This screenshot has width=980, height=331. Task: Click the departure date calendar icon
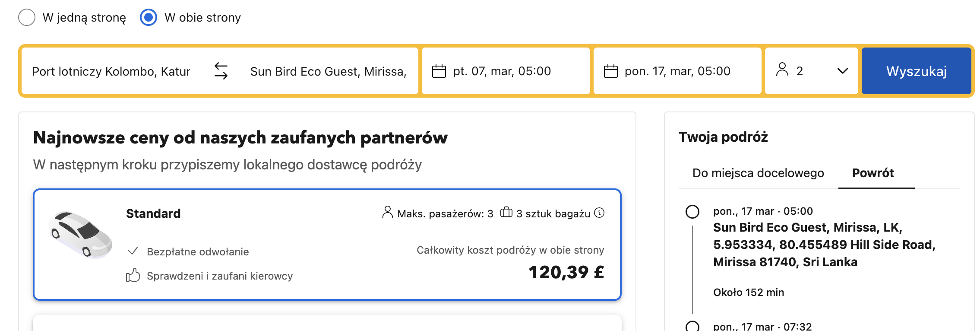(439, 71)
